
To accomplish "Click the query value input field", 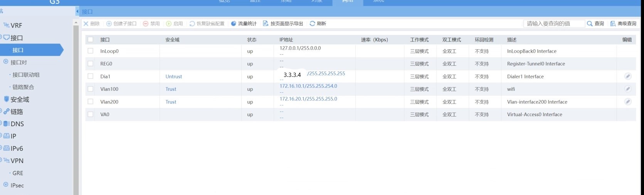I will tap(554, 23).
